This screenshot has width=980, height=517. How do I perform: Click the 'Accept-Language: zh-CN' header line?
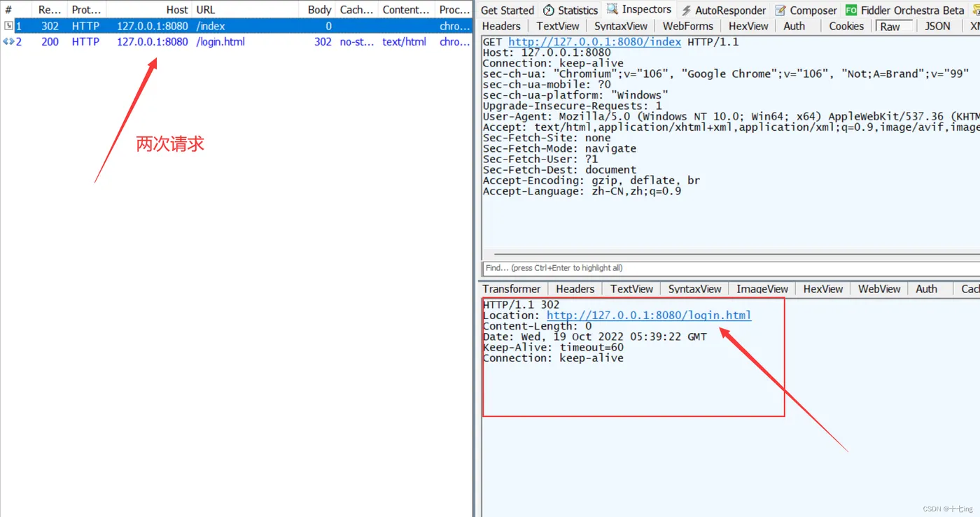point(582,191)
